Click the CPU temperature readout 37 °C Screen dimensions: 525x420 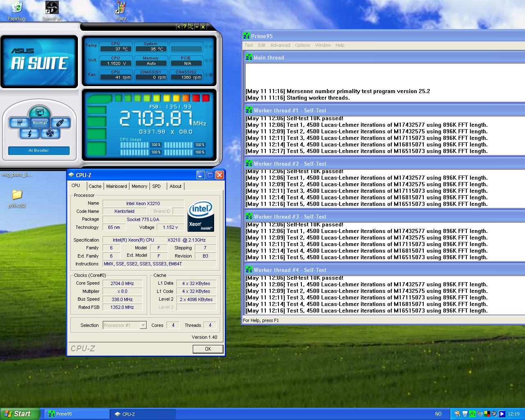click(116, 49)
